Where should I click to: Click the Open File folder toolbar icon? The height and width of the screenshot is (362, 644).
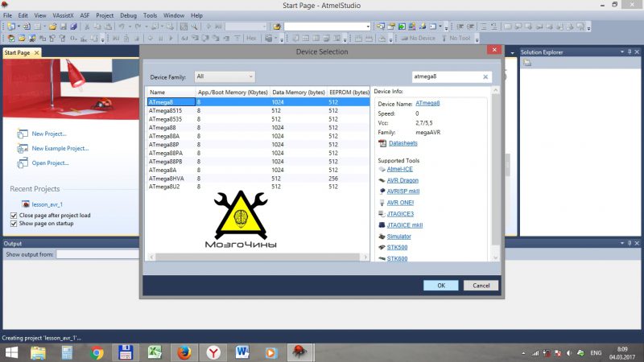pyautogui.click(x=52, y=27)
